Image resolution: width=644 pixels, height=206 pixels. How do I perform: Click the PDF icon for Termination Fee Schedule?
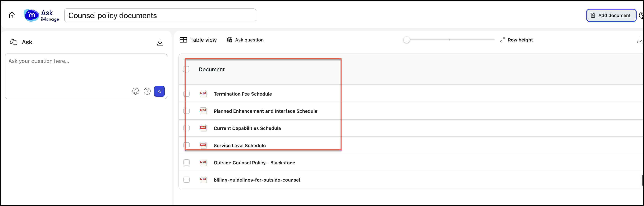[203, 94]
